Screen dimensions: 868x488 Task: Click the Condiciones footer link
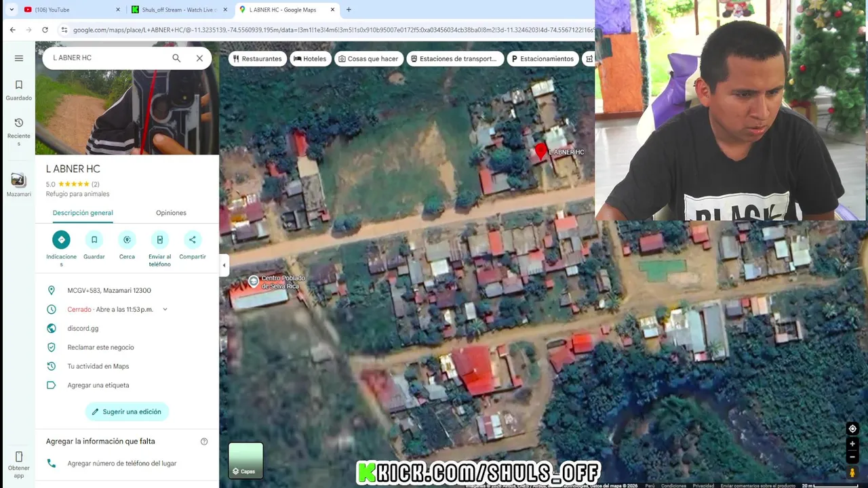[x=673, y=485]
